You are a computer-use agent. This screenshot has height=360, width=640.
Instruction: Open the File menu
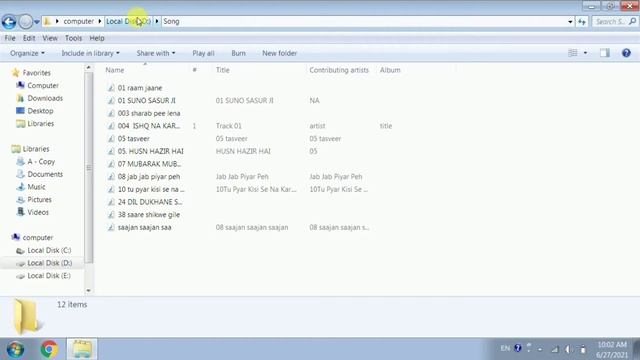click(x=10, y=38)
